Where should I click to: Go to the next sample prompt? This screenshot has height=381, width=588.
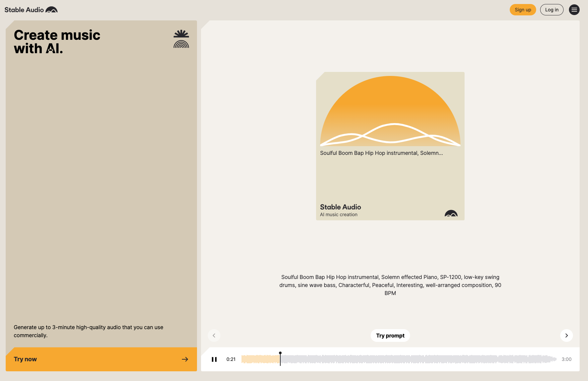[567, 336]
